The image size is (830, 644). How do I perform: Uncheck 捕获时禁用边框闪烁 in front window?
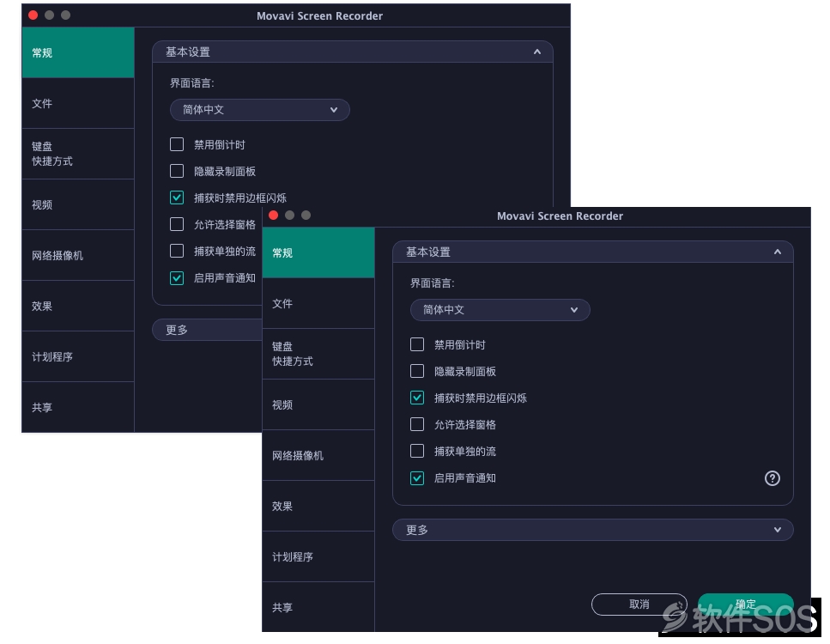tap(417, 398)
